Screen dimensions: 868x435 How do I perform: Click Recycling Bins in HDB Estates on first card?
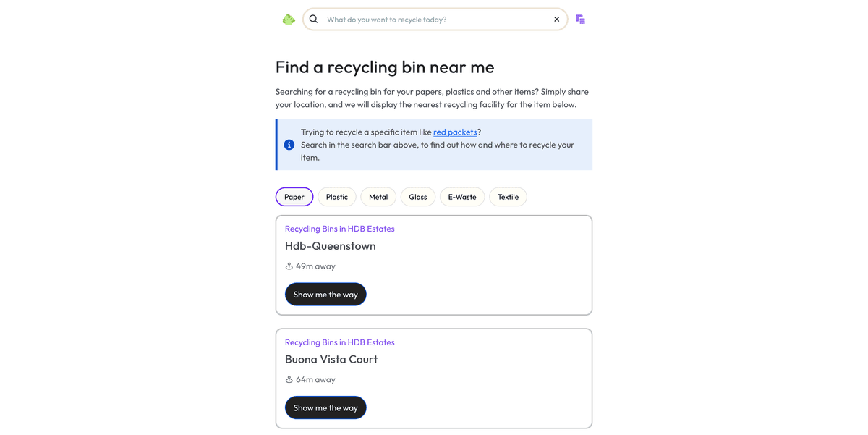pyautogui.click(x=340, y=228)
